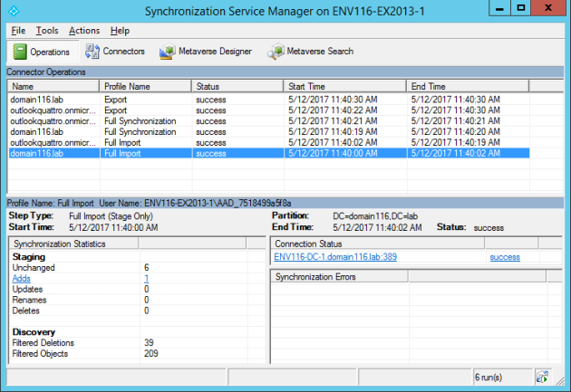Open the Tools menu
The image size is (571, 392).
pos(47,31)
